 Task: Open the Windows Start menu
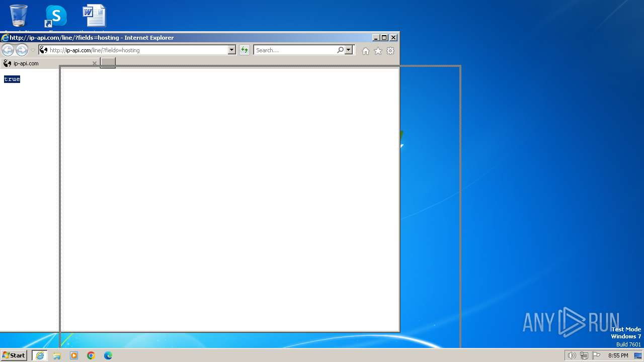point(14,355)
